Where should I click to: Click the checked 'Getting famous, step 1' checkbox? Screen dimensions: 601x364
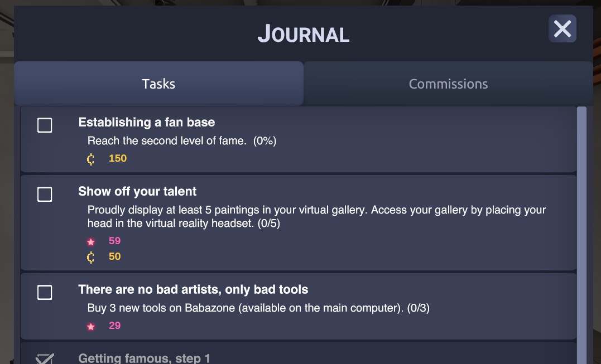pyautogui.click(x=45, y=358)
